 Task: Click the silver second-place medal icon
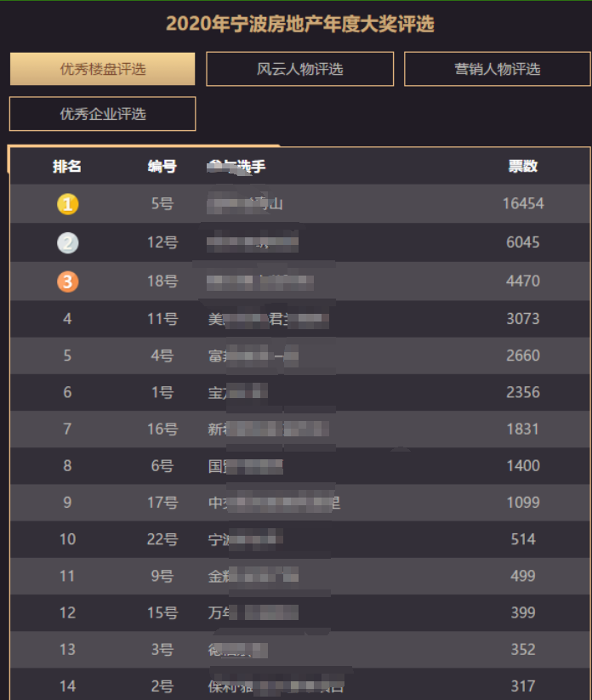(x=67, y=243)
